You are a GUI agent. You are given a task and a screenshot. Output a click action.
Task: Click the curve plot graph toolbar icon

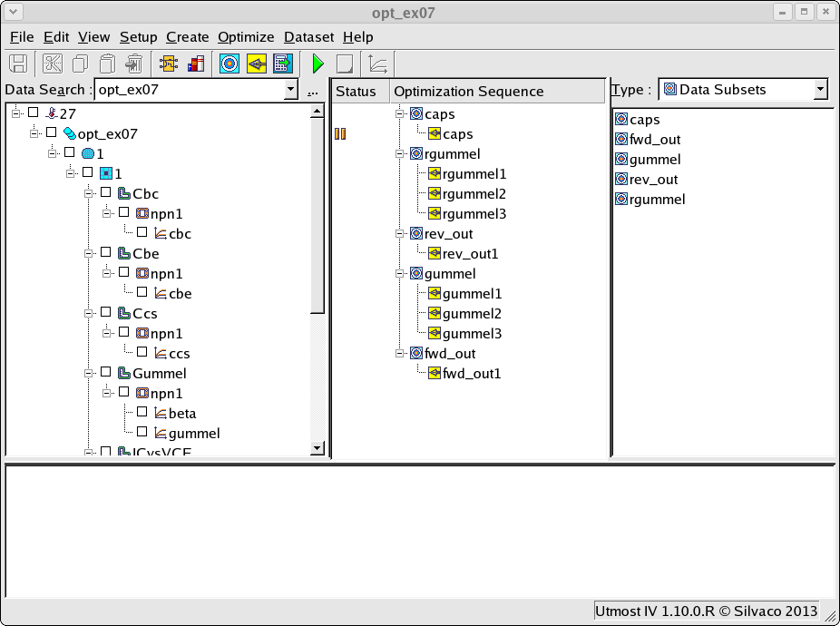pos(377,64)
